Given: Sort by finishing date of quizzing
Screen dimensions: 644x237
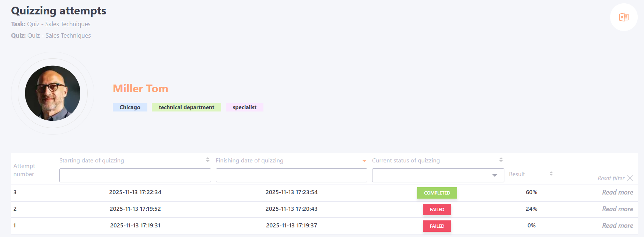Looking at the screenshot, I should pos(364,161).
